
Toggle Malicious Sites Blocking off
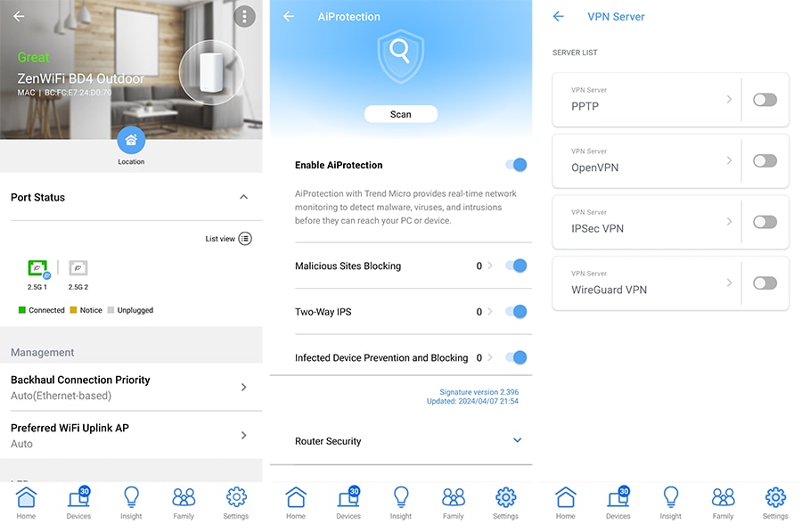pos(516,266)
